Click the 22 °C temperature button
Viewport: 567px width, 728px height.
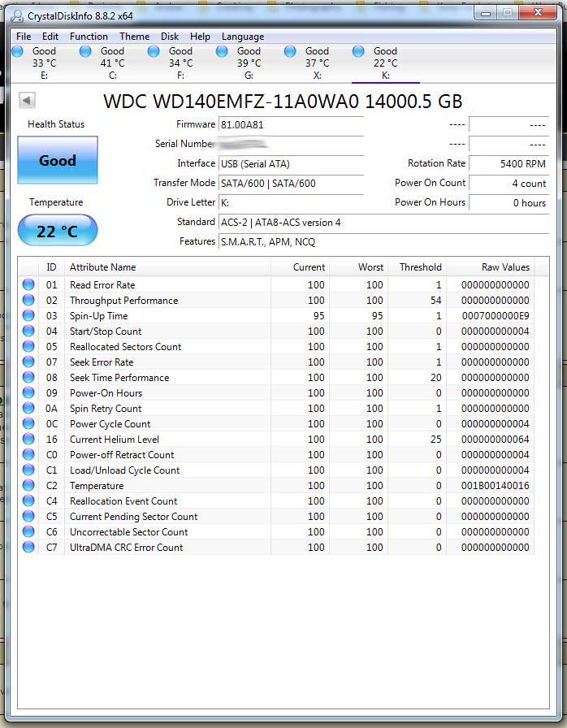[x=58, y=230]
